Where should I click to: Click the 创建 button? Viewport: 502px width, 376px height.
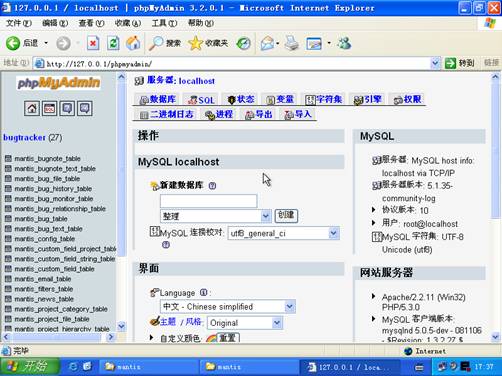(x=286, y=215)
